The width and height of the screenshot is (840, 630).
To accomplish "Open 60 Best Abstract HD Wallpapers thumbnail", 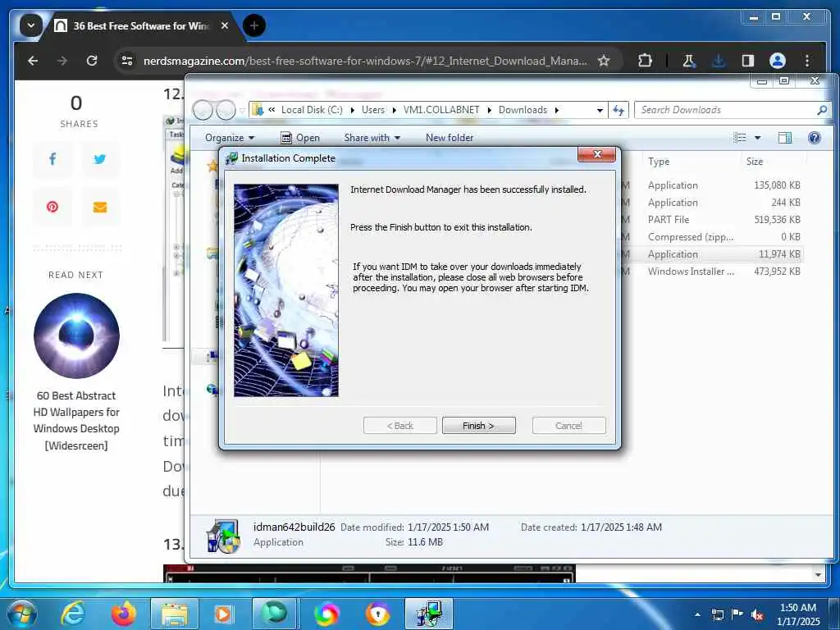I will 76,336.
